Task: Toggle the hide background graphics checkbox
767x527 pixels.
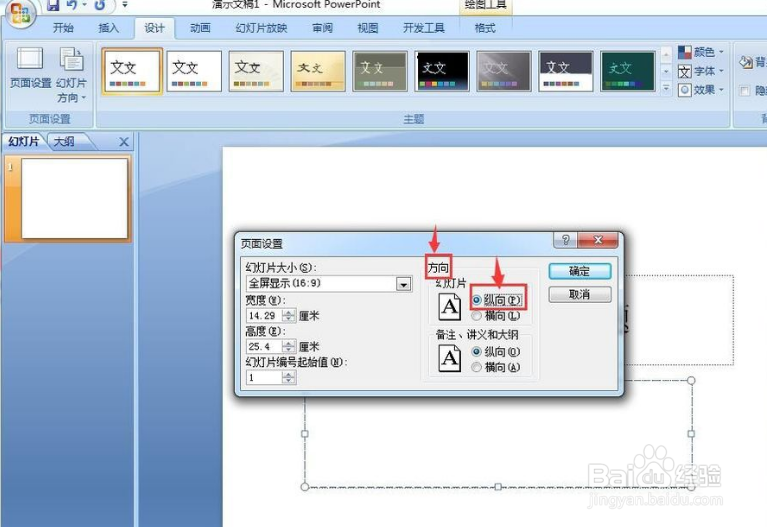Action: [x=744, y=91]
